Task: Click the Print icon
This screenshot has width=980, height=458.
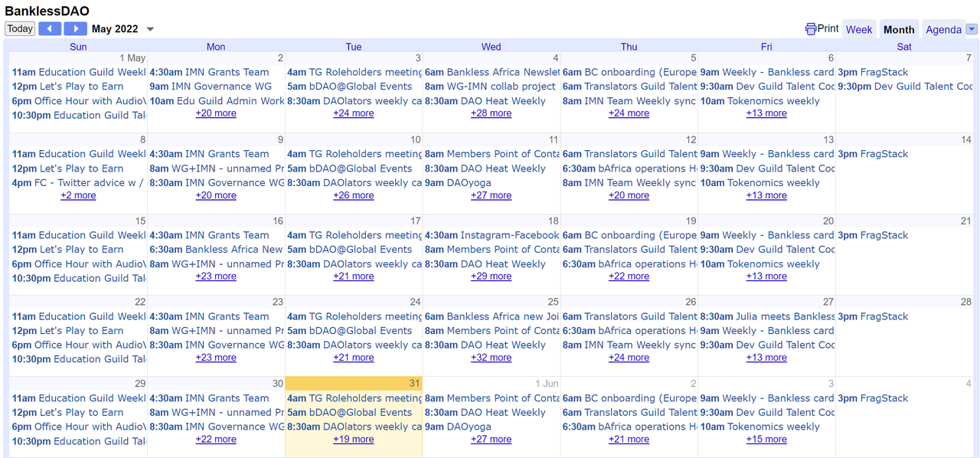Action: click(811, 29)
